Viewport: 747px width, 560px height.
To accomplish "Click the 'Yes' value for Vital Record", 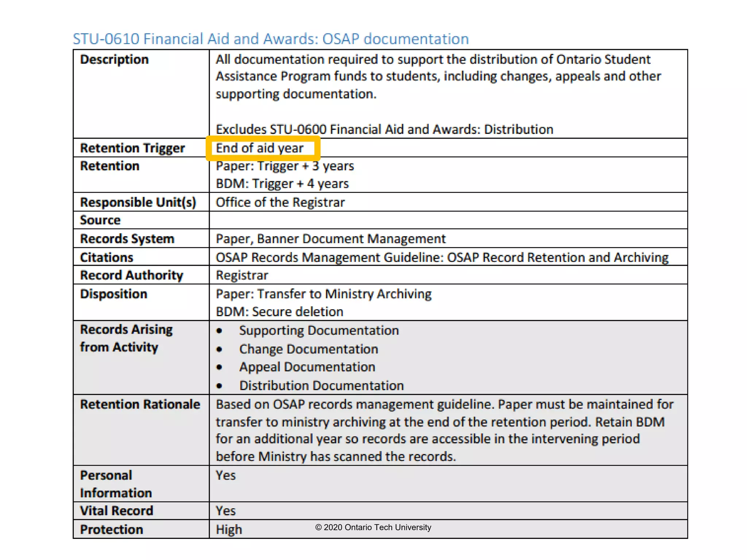I will click(x=225, y=511).
